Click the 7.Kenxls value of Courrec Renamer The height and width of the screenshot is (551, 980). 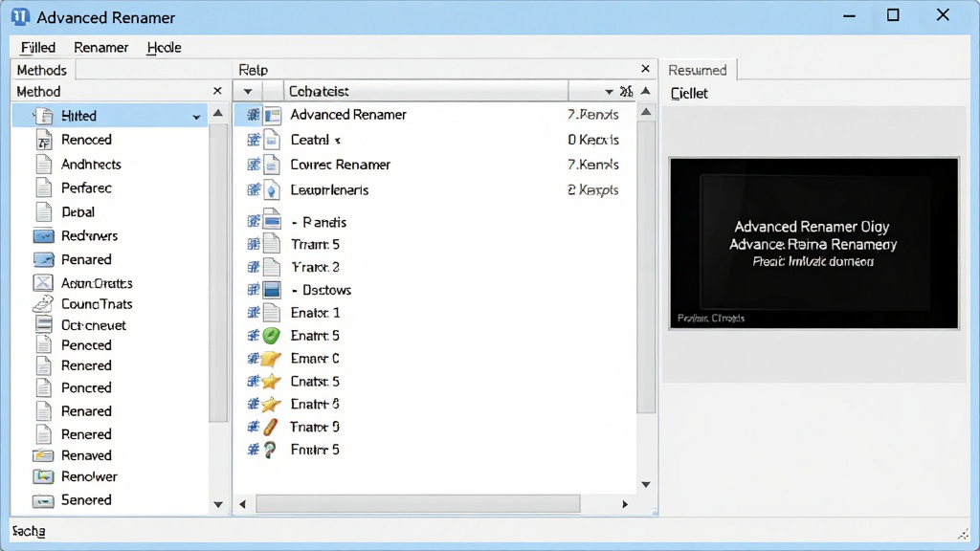click(x=592, y=165)
